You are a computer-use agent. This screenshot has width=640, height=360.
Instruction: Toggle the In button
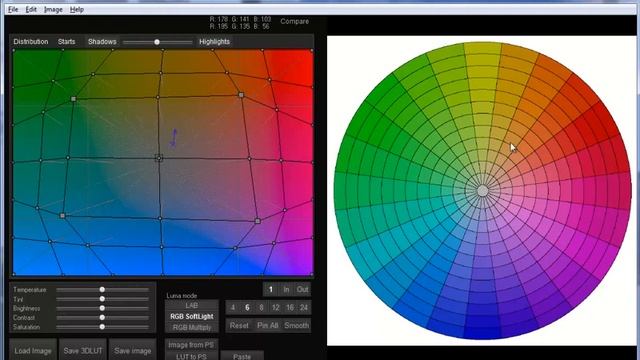(286, 289)
